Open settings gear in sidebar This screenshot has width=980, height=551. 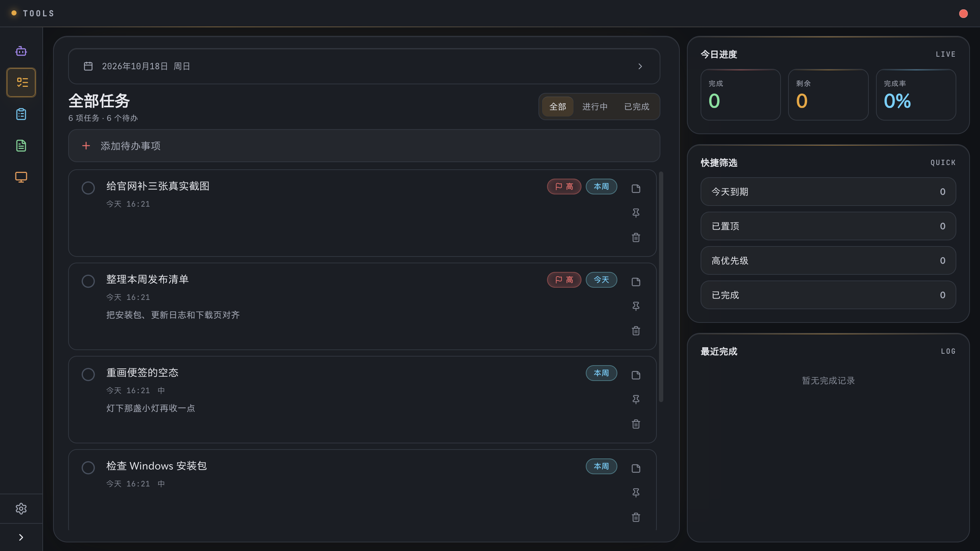[21, 508]
